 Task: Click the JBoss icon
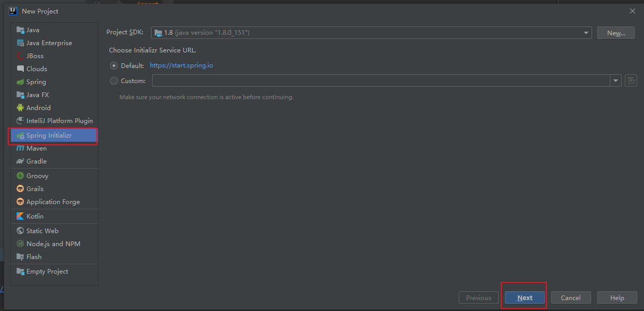point(20,56)
